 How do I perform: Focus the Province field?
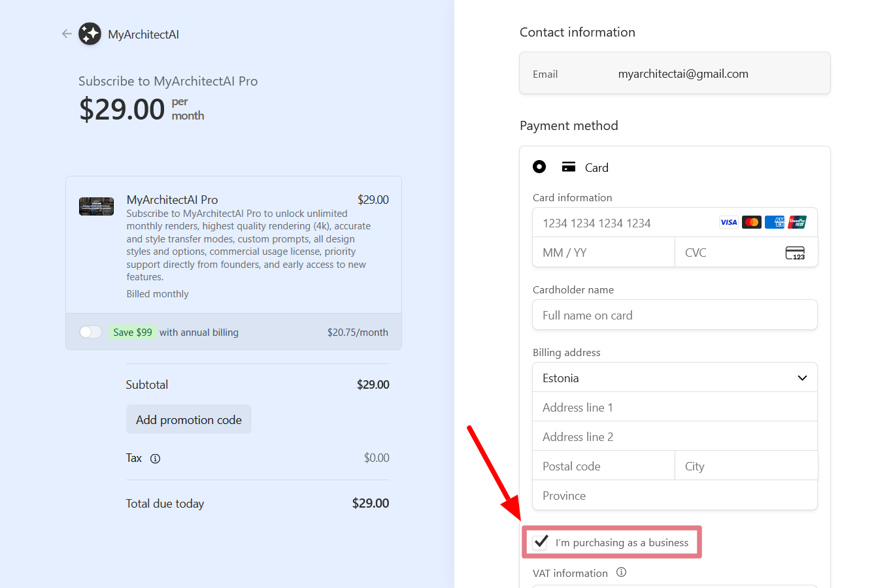675,495
